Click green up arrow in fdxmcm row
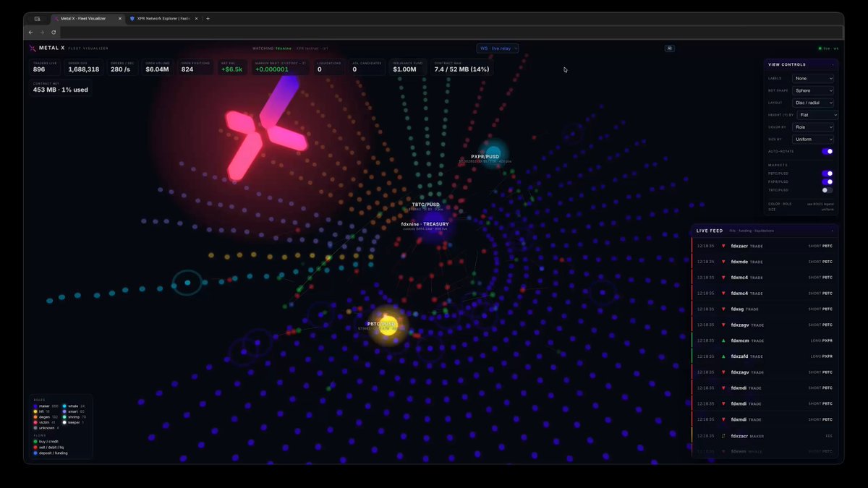 [723, 341]
